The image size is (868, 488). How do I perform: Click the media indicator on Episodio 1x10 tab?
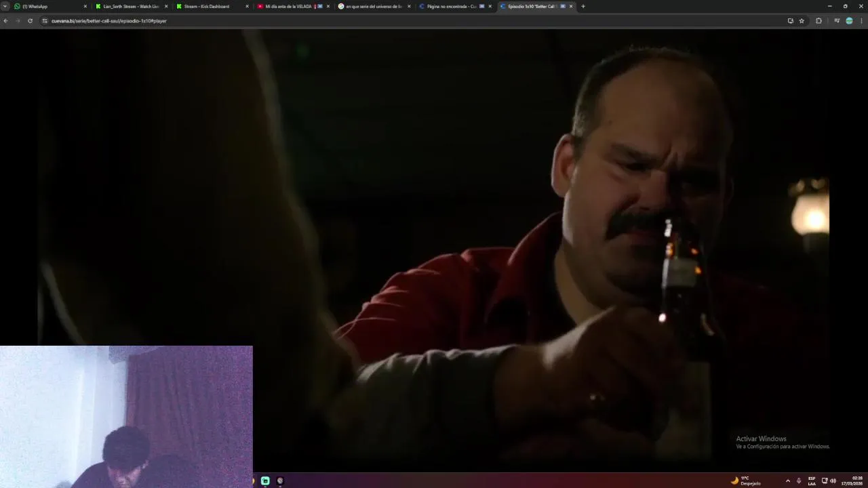tap(563, 6)
